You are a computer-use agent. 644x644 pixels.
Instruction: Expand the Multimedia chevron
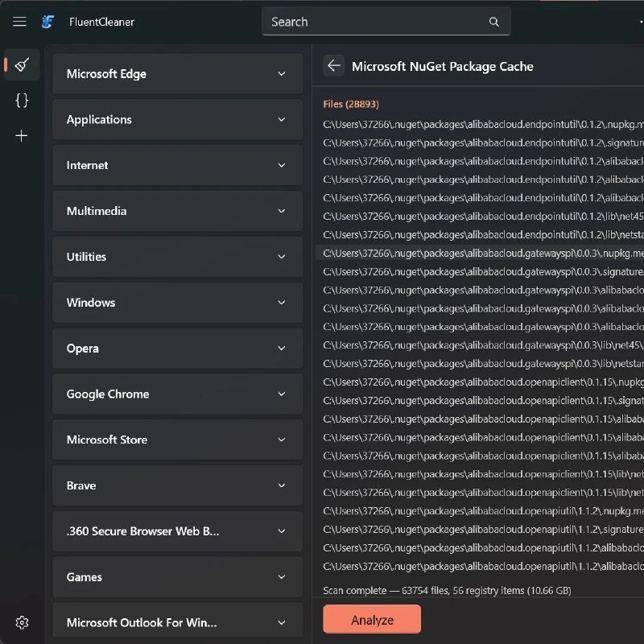click(x=281, y=211)
